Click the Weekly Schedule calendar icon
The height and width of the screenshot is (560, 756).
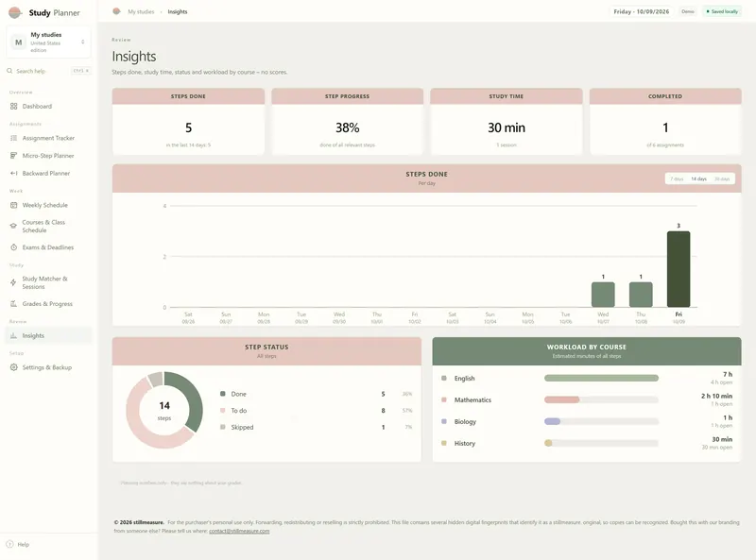tap(13, 205)
